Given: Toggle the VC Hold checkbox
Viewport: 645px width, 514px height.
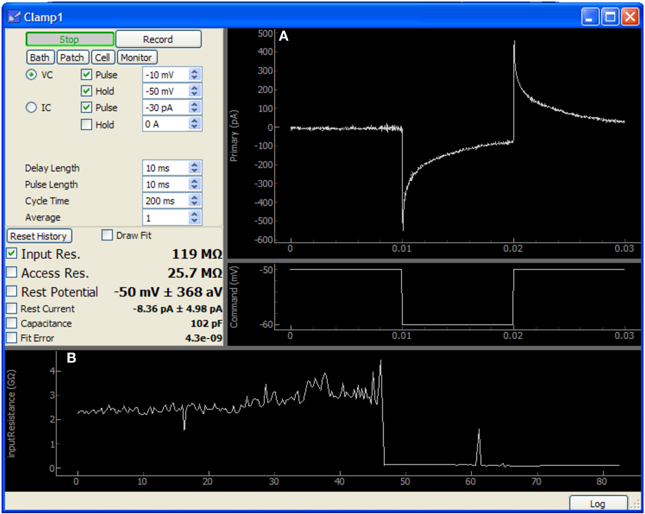Looking at the screenshot, I should [x=86, y=91].
